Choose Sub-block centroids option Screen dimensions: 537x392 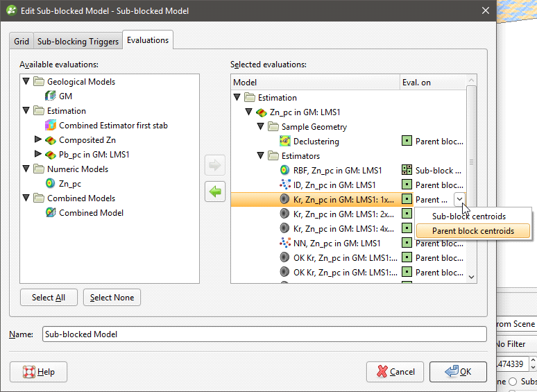coord(468,216)
